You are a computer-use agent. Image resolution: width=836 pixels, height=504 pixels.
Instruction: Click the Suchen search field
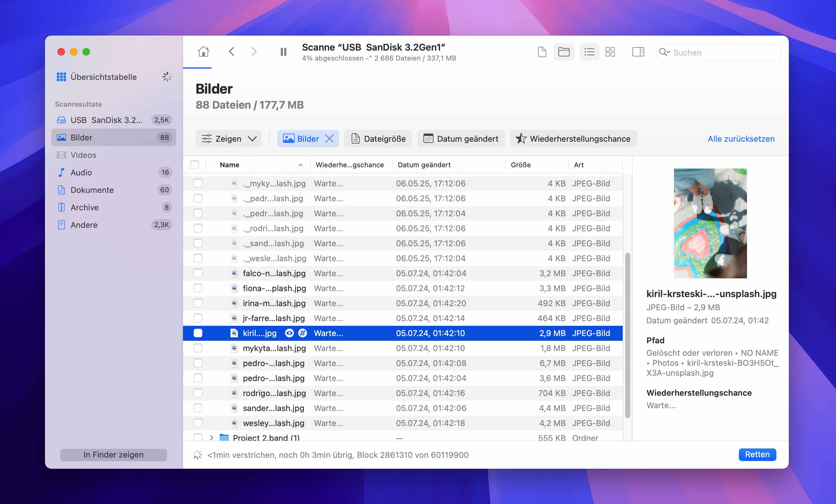pyautogui.click(x=719, y=52)
